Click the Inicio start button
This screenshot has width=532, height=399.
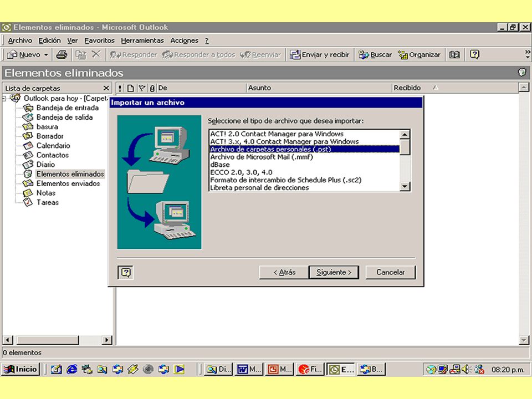pos(21,369)
